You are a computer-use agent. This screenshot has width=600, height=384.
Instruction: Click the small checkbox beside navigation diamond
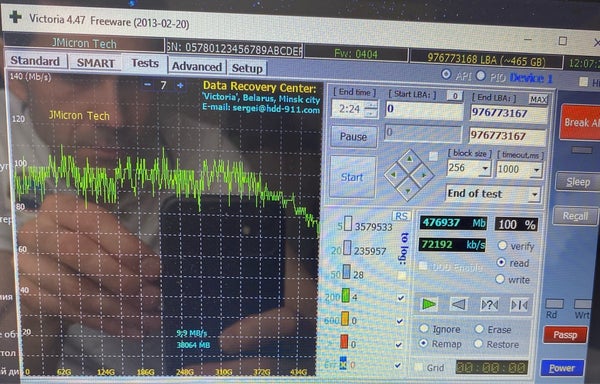pos(433,156)
